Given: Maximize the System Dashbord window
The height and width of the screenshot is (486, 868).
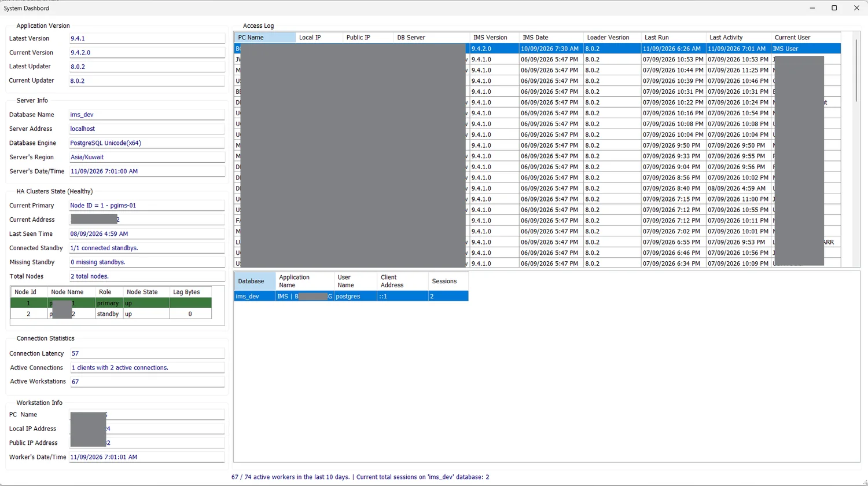Looking at the screenshot, I should coord(834,8).
